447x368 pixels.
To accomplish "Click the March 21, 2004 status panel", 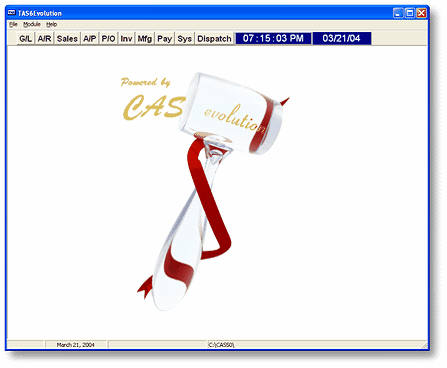I will click(76, 345).
